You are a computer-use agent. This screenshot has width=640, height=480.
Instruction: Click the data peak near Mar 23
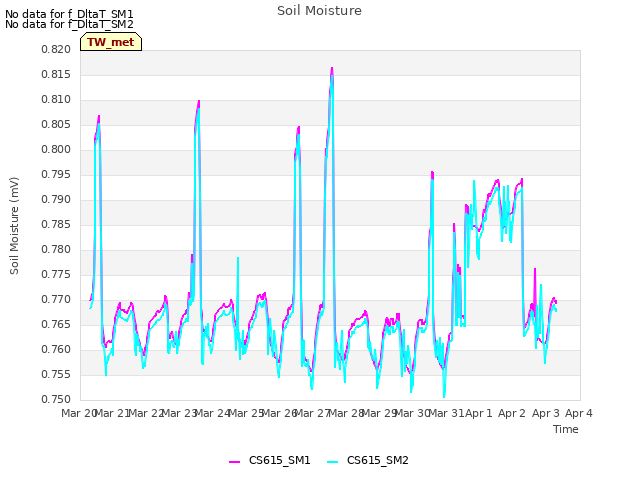(198, 102)
